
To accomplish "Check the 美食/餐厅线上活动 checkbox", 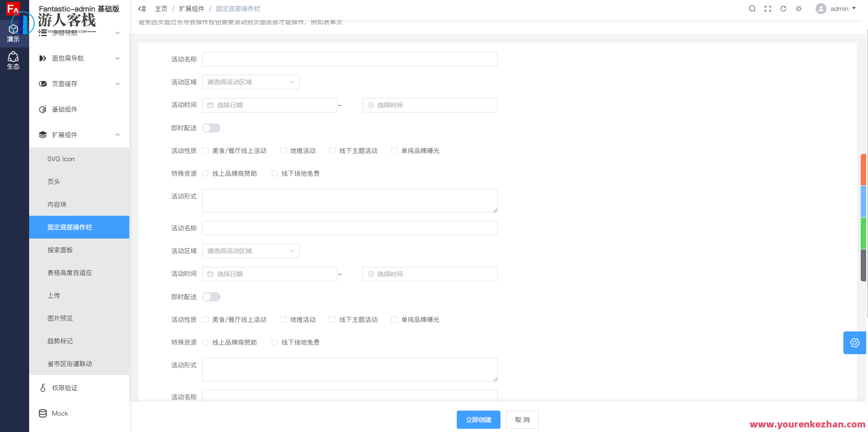I will (x=205, y=151).
